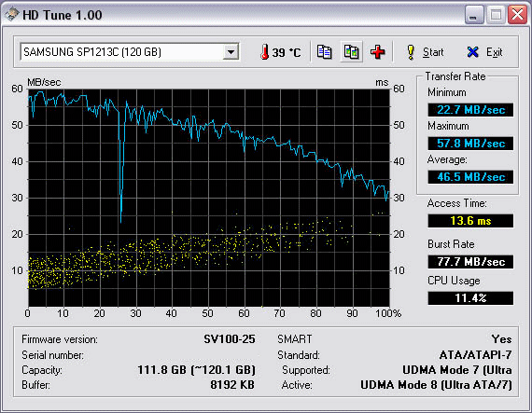The height and width of the screenshot is (413, 532).
Task: Select the Minimum value 22.7 MB/sec
Action: [x=470, y=110]
